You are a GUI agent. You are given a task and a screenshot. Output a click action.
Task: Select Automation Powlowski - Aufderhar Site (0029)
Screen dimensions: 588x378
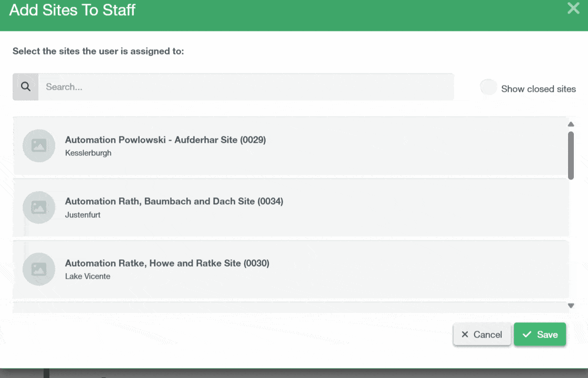point(165,140)
